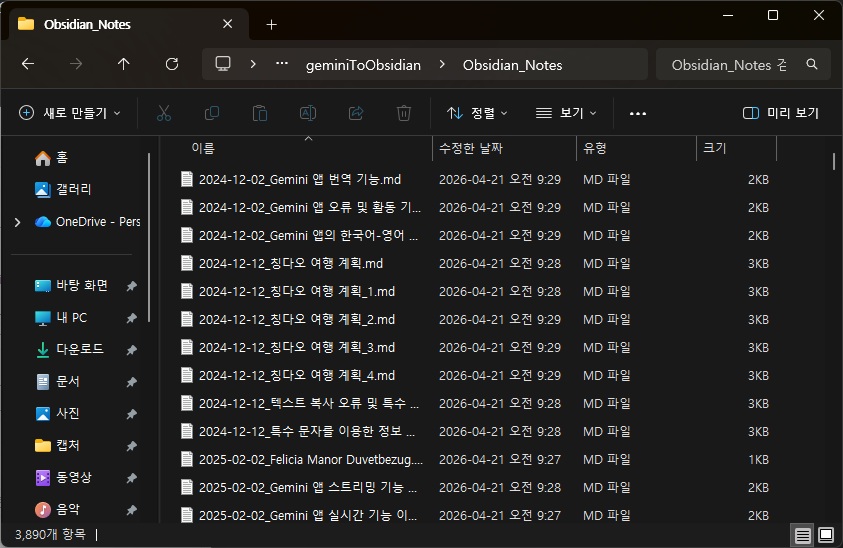Screen dimensions: 843x548
Task: Open 홈 in the navigation pane
Action: (52, 158)
